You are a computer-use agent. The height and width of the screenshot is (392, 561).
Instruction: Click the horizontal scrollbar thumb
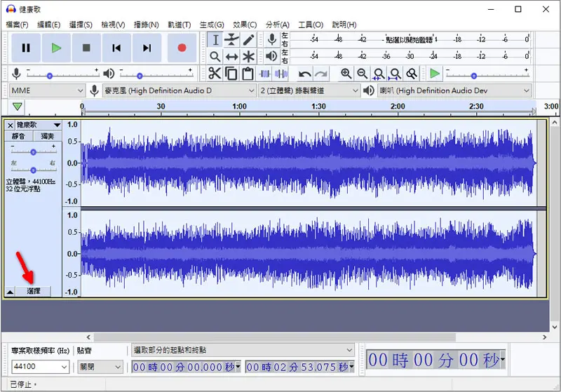tap(274, 337)
